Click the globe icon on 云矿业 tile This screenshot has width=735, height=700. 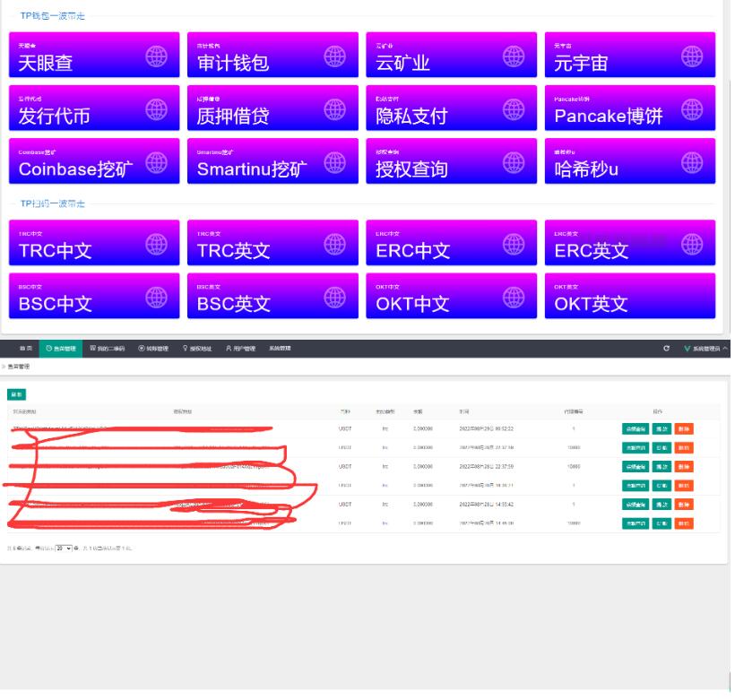click(513, 55)
